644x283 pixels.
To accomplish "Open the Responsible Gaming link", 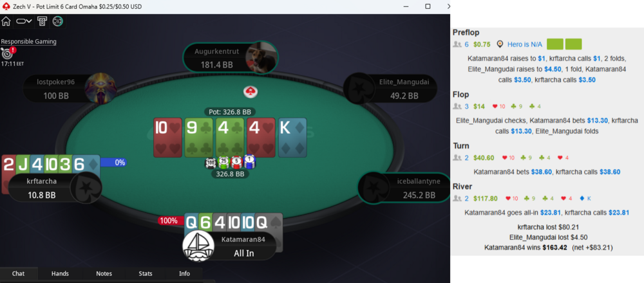I will [28, 41].
